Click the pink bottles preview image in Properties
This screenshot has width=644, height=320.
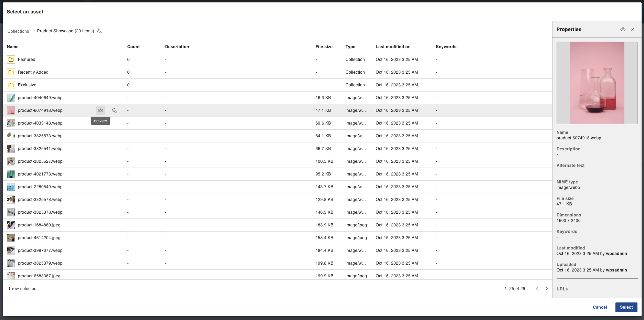pyautogui.click(x=597, y=83)
